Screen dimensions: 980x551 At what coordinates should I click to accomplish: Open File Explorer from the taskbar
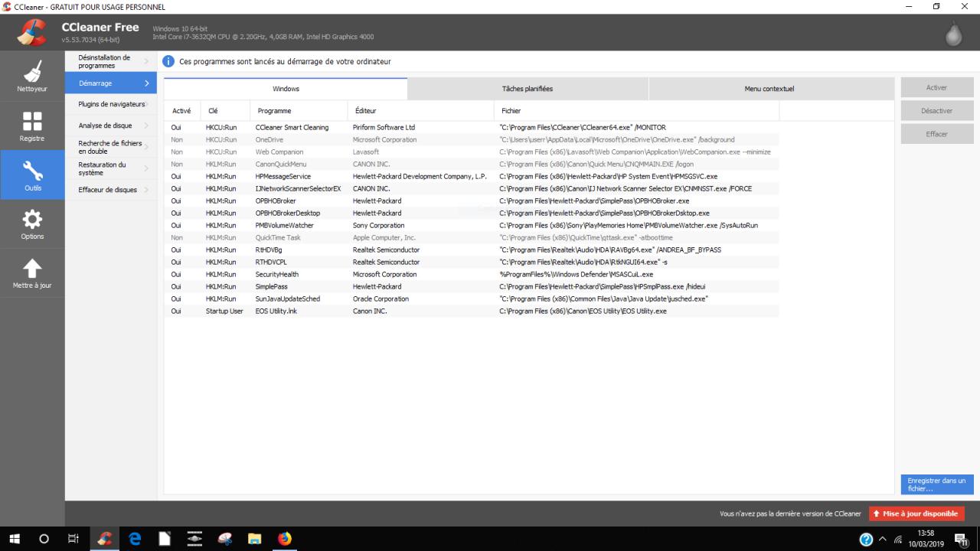(x=255, y=539)
